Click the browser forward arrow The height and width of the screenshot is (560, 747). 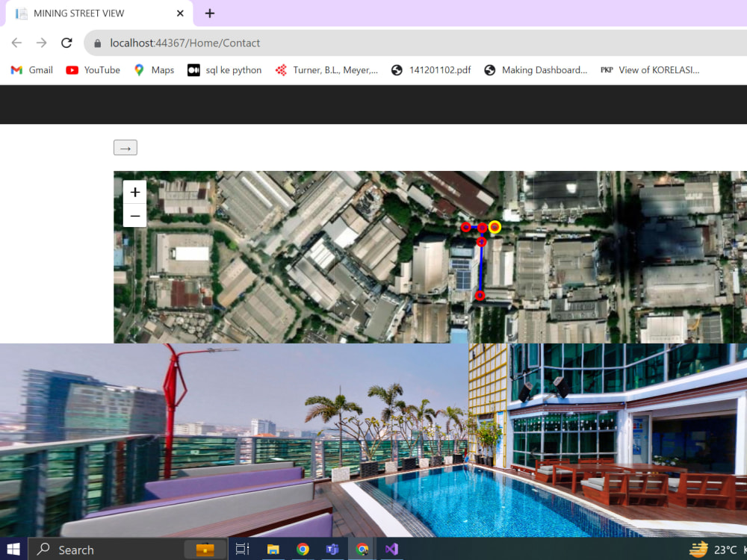(x=42, y=43)
